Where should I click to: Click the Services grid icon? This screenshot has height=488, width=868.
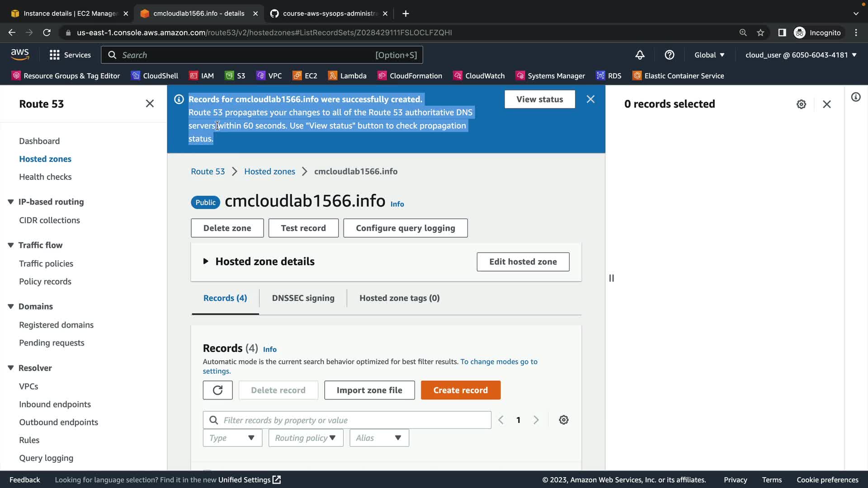(x=55, y=55)
